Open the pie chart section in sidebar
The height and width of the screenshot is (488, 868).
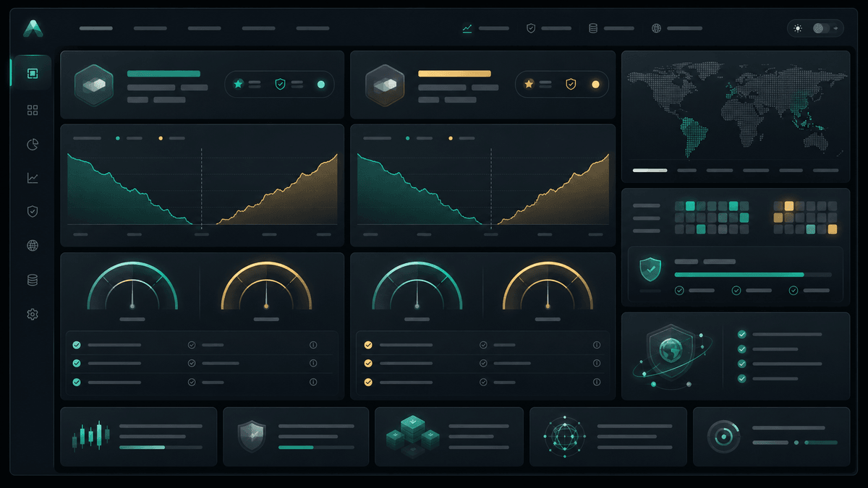pos(33,145)
